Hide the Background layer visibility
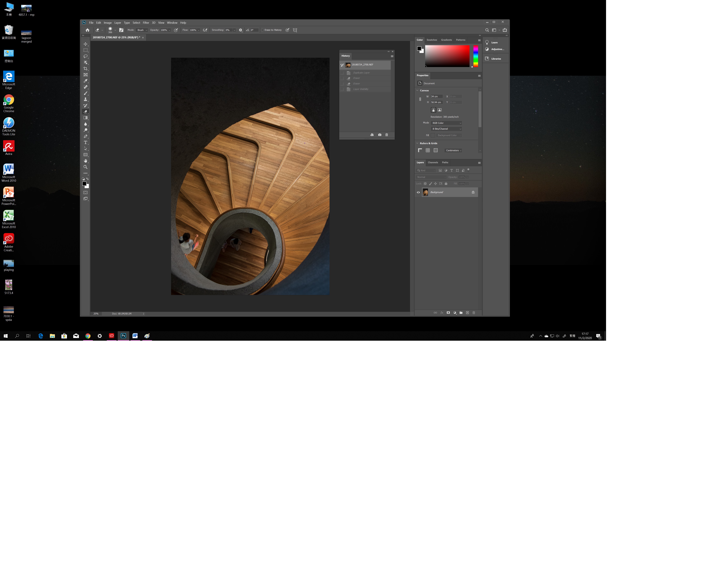The height and width of the screenshot is (588, 702). click(x=418, y=192)
